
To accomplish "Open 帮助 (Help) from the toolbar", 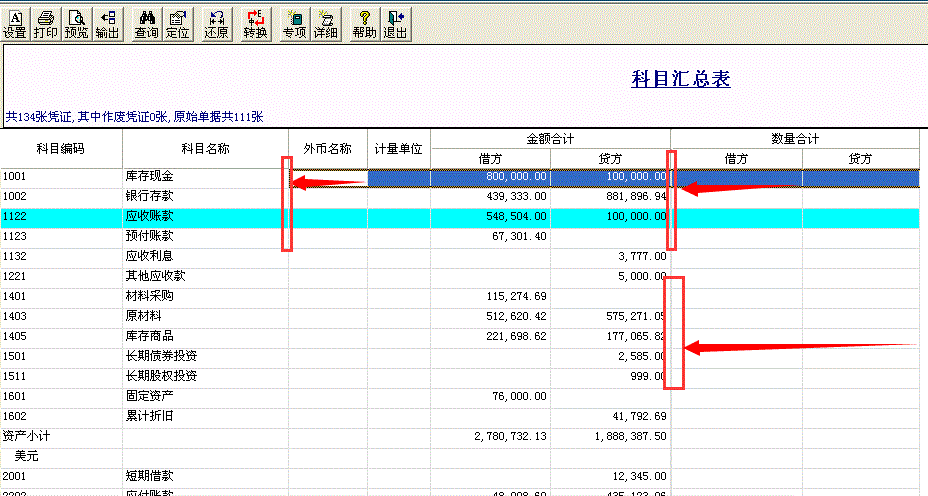I will pos(364,23).
